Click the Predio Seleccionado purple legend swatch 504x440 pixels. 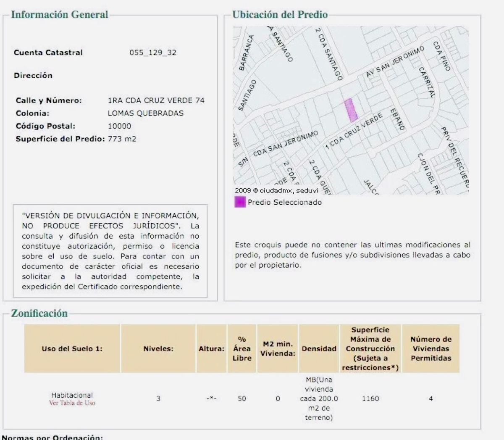tap(239, 202)
